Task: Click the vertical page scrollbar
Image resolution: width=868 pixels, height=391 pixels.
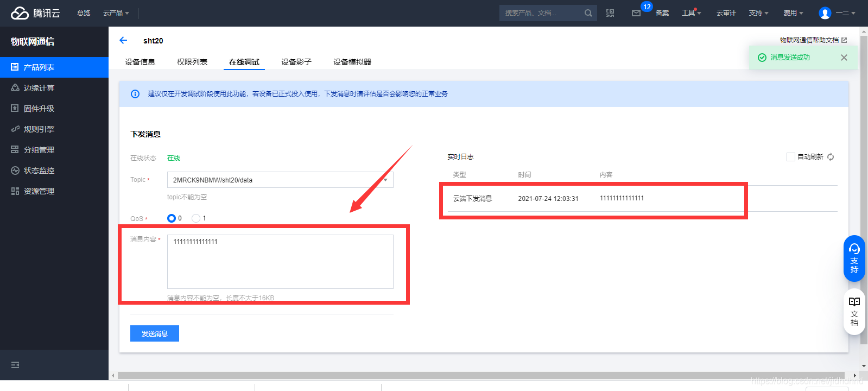Action: coord(864,190)
